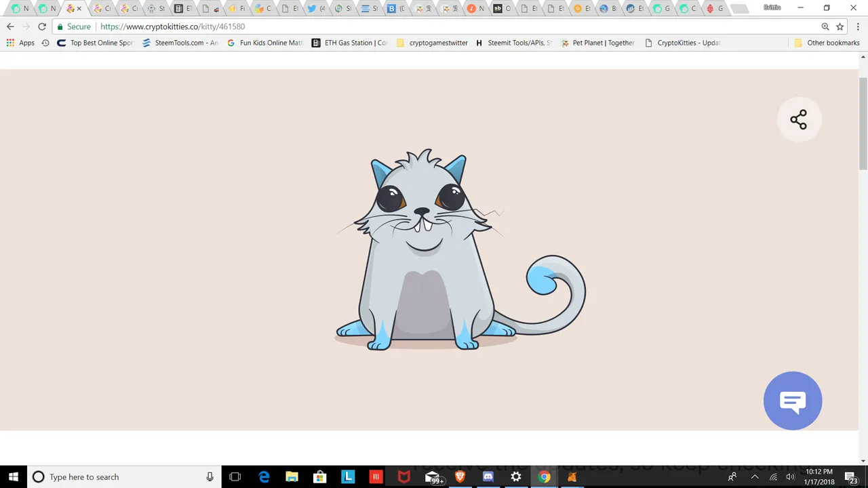Click the Cortana microphone icon
Viewport: 868px width, 488px height.
click(x=210, y=476)
